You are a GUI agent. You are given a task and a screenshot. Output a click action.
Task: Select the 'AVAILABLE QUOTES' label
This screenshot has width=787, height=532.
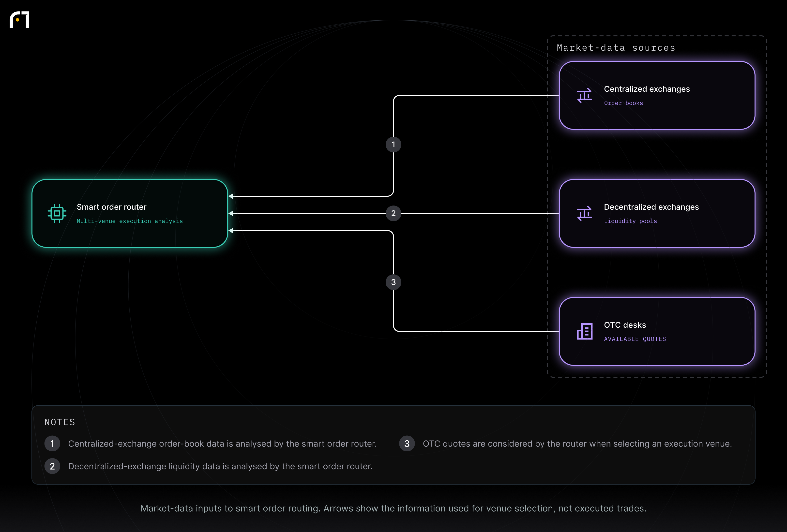coord(635,339)
